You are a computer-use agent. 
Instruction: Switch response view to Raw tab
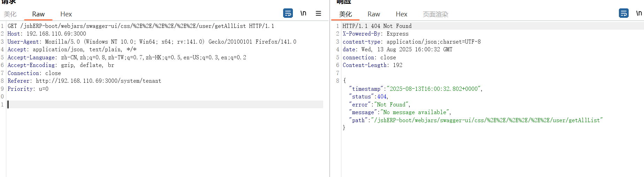tap(374, 14)
